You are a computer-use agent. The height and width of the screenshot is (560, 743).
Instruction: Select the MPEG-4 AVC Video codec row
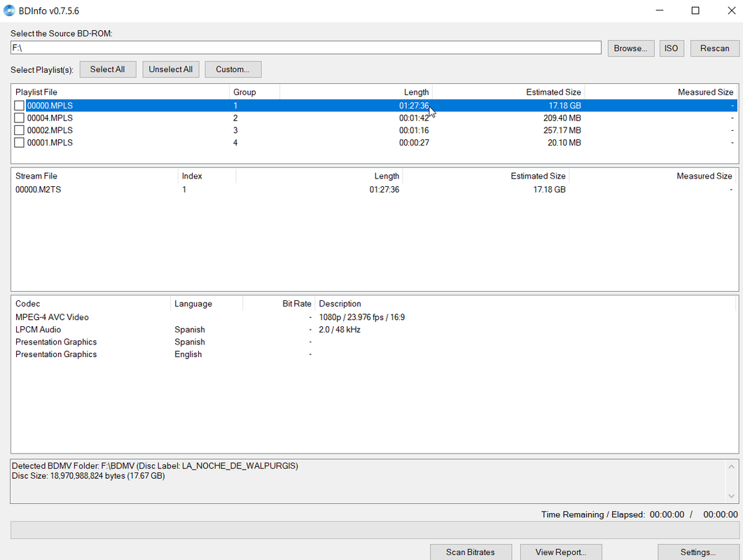375,317
